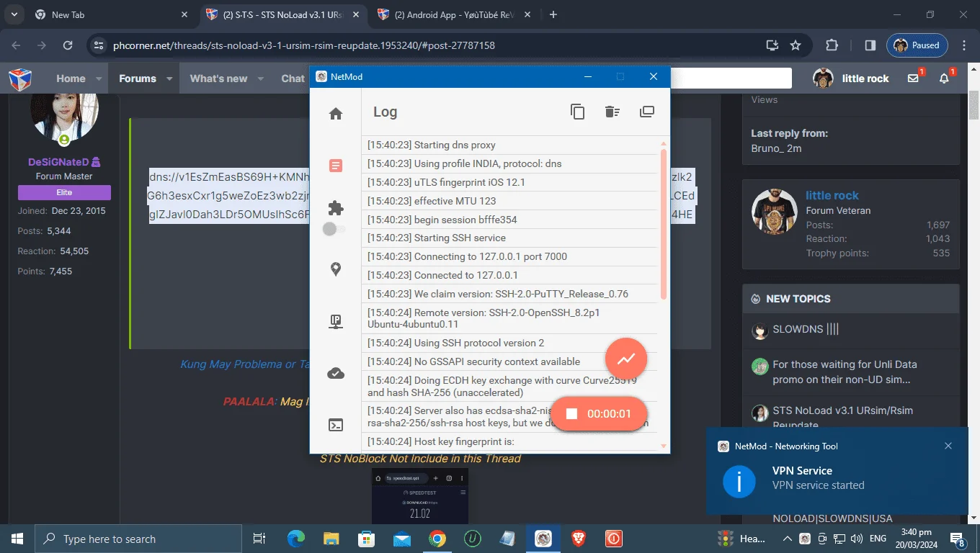Expand the Forums dropdown arrow
The width and height of the screenshot is (980, 553).
click(x=169, y=78)
